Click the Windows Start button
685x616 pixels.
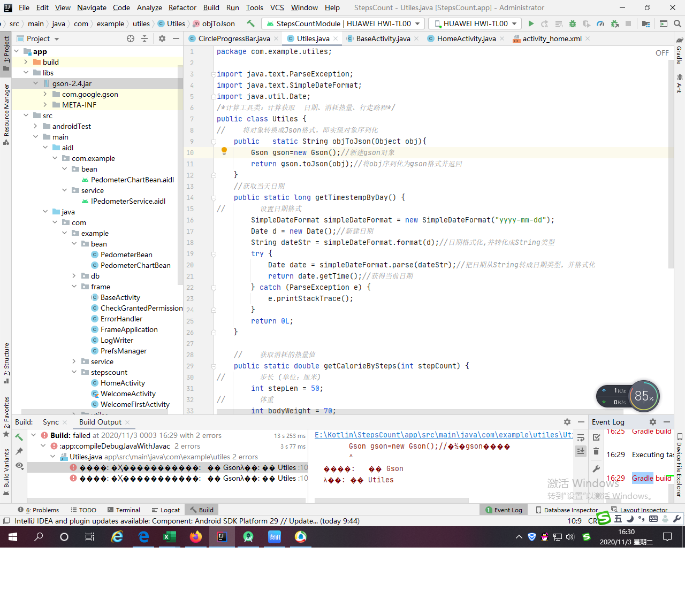[13, 537]
